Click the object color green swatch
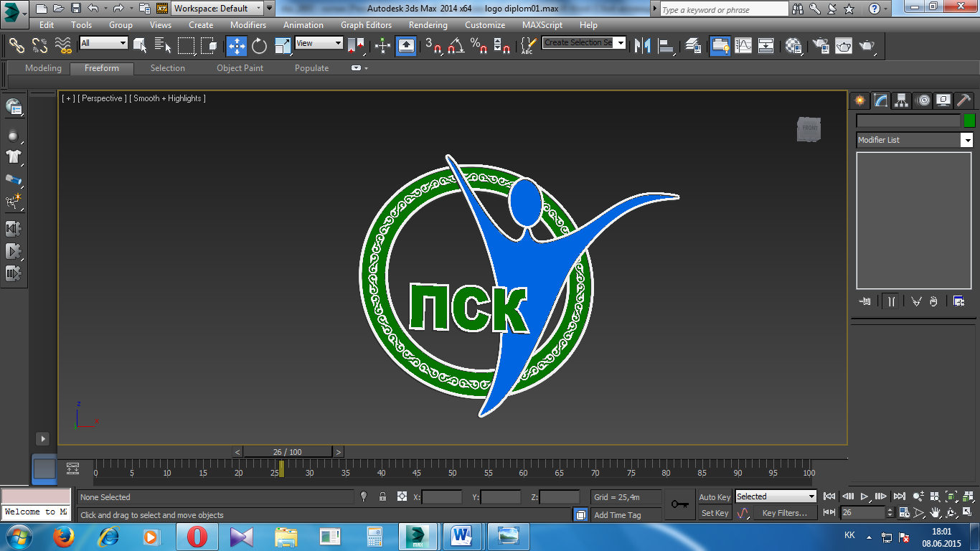 coord(969,121)
